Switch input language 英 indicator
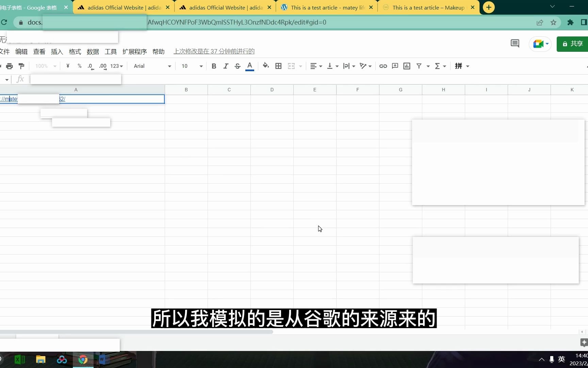The image size is (588, 368). (561, 359)
